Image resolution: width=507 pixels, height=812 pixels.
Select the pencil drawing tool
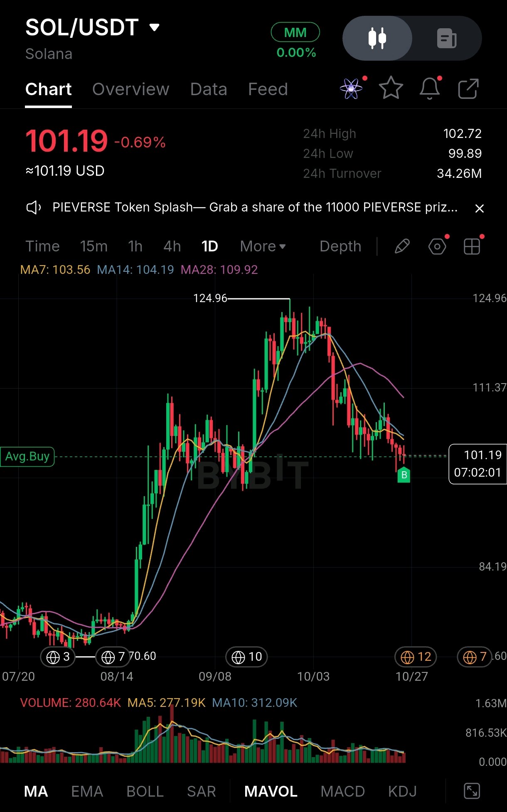click(x=402, y=246)
